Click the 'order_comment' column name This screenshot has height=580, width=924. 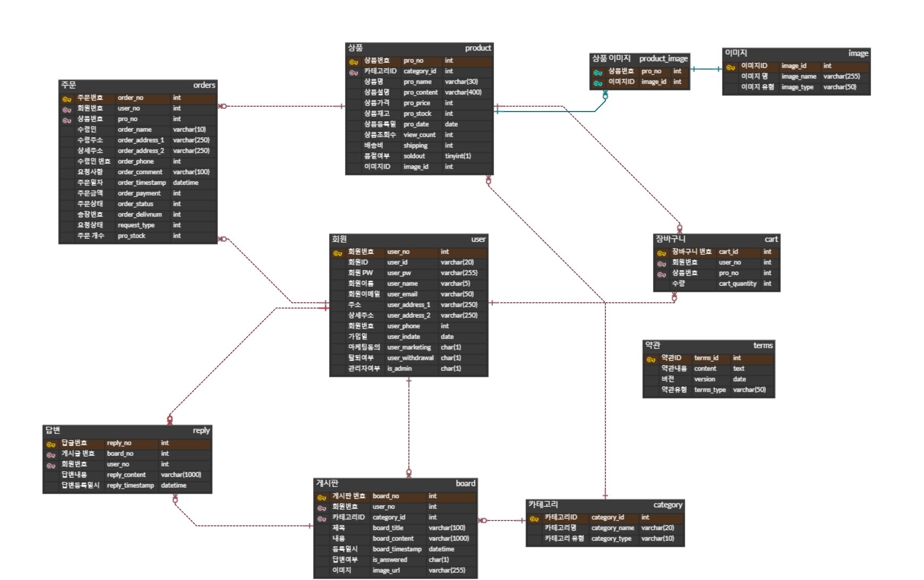[140, 172]
